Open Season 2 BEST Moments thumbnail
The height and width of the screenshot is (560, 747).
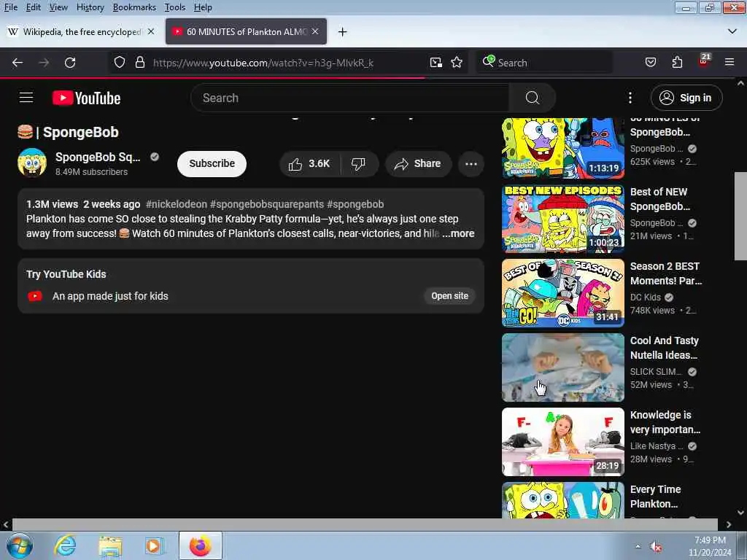pos(562,293)
